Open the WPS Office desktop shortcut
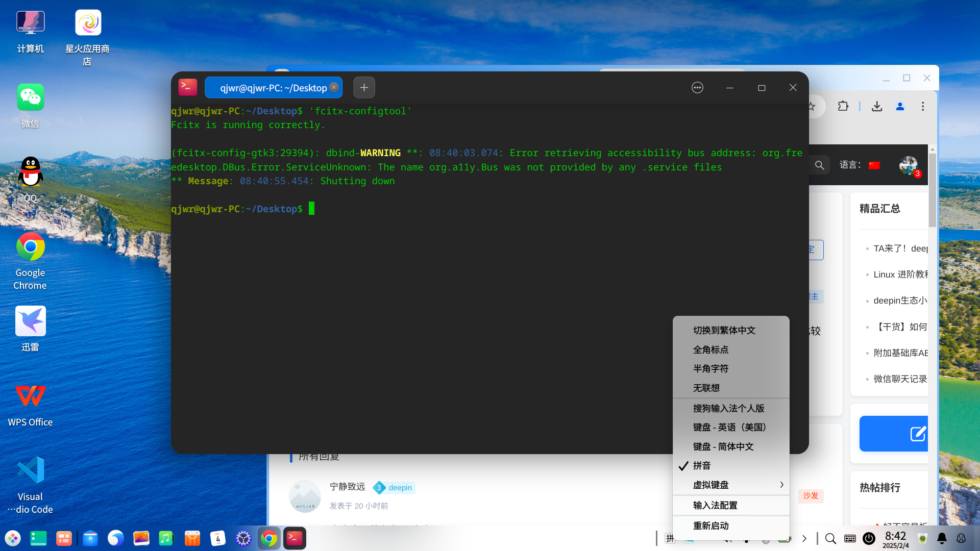 [x=30, y=405]
